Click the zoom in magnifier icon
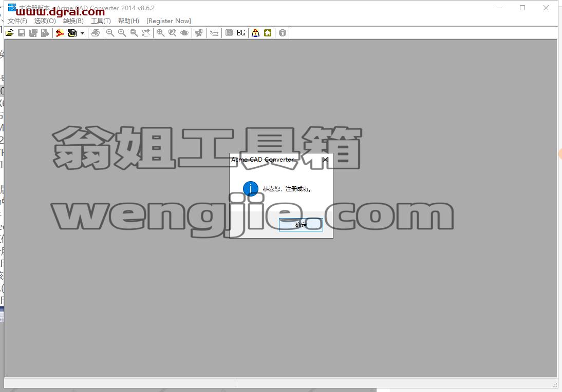The image size is (562, 392). [122, 33]
